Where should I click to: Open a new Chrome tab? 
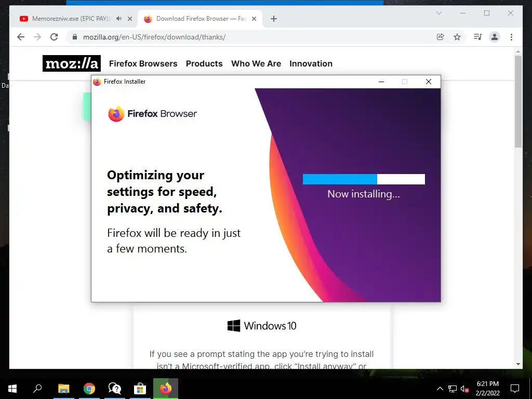point(274,19)
